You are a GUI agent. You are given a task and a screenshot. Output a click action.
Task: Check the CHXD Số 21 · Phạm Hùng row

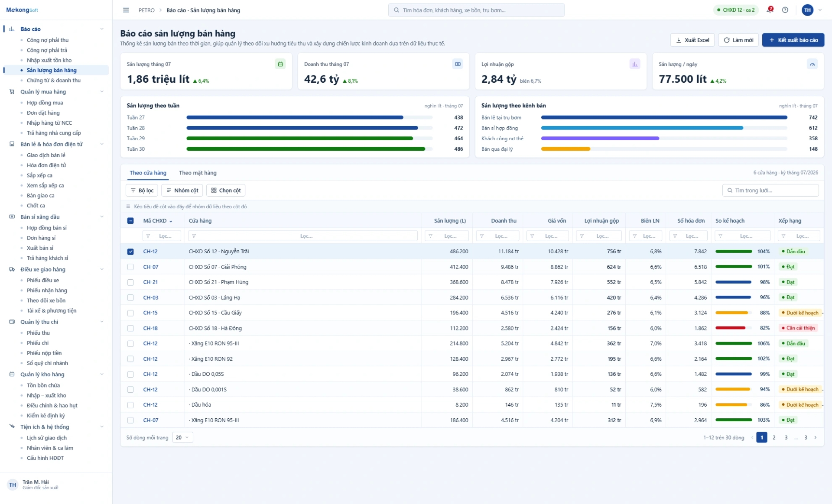click(130, 282)
